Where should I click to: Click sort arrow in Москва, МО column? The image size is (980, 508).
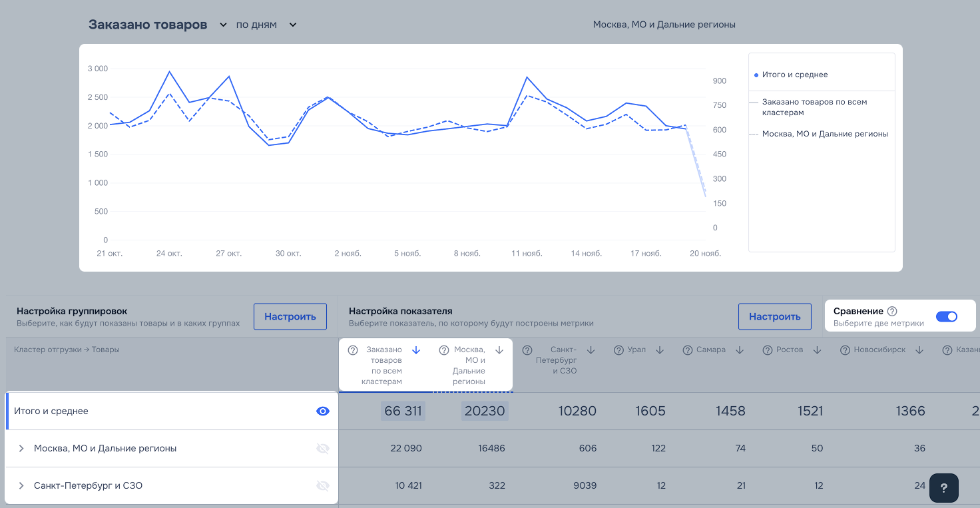point(499,350)
